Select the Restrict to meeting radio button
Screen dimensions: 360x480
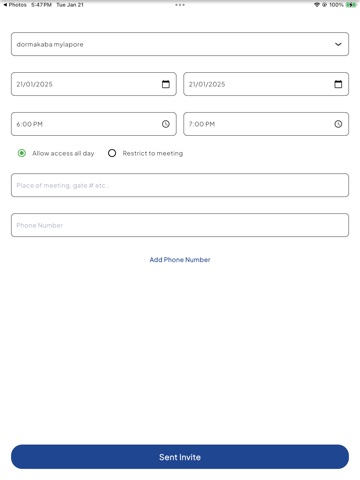click(112, 153)
